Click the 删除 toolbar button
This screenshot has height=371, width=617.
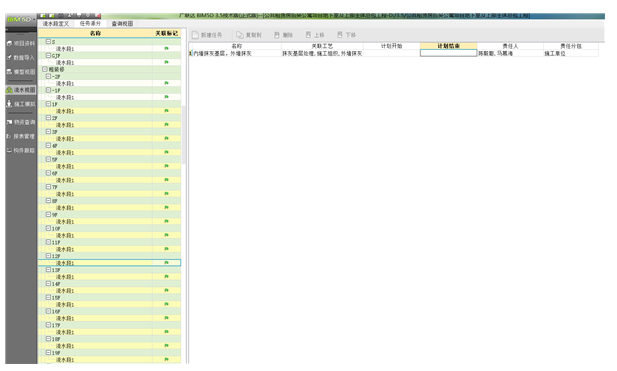pyautogui.click(x=283, y=35)
